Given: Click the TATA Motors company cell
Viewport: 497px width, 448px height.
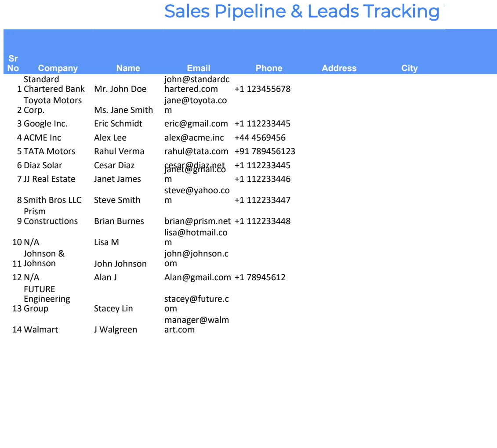Looking at the screenshot, I should pos(50,152).
